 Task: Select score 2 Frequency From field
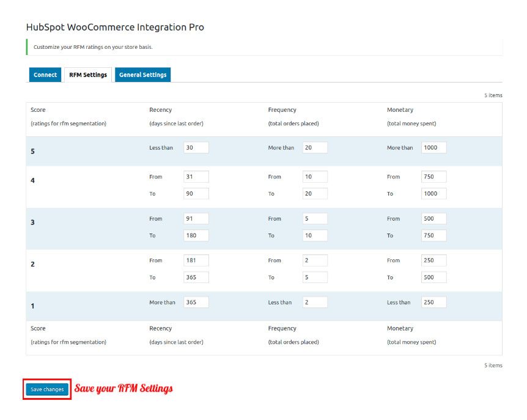[x=315, y=260]
